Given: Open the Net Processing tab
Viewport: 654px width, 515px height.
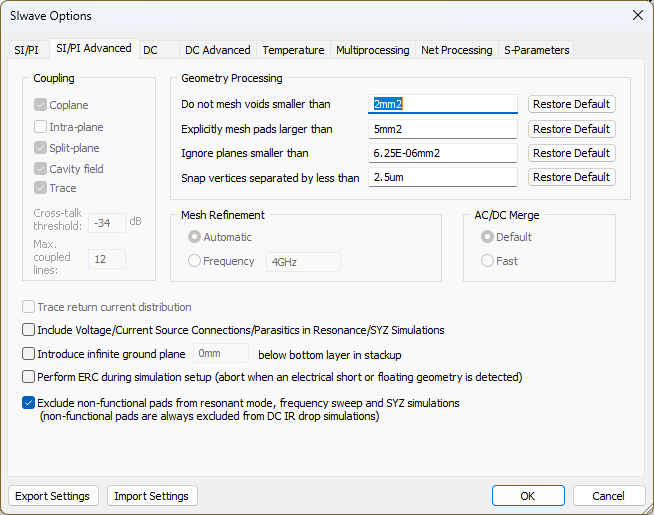Looking at the screenshot, I should pos(456,50).
